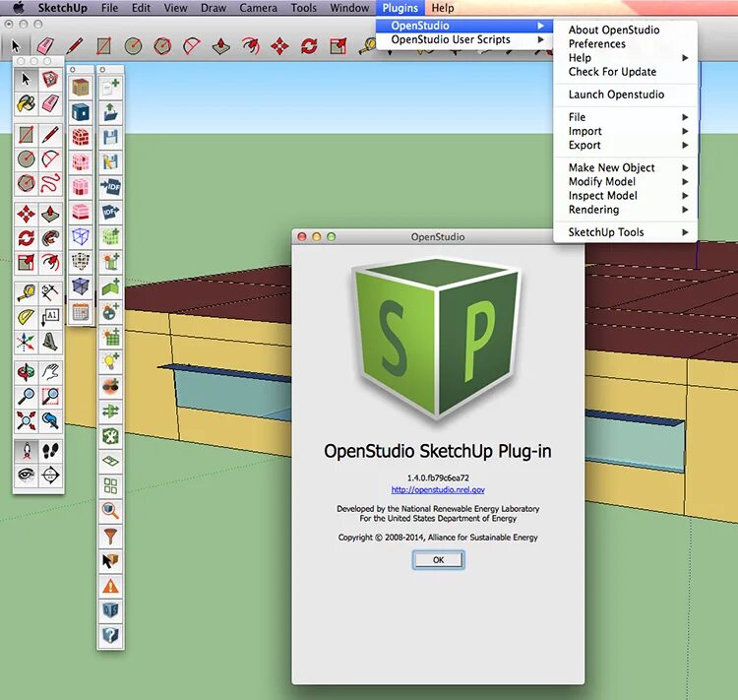Activate the Orbit tool
The width and height of the screenshot is (738, 700).
[26, 372]
